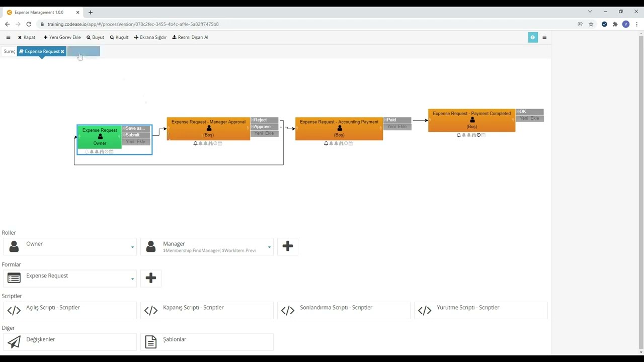Open Sonlandırma Scripti - Scriptler
Image resolution: width=644 pixels, height=362 pixels.
[x=344, y=310]
